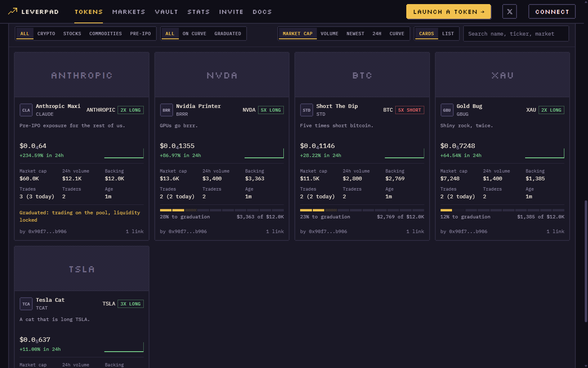Screen dimensions: 588x368
Task: Sort tokens by Curve progress
Action: click(x=397, y=34)
